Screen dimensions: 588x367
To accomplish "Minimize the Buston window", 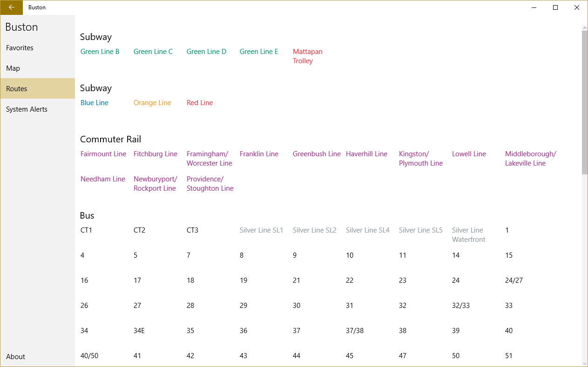I will 534,7.
